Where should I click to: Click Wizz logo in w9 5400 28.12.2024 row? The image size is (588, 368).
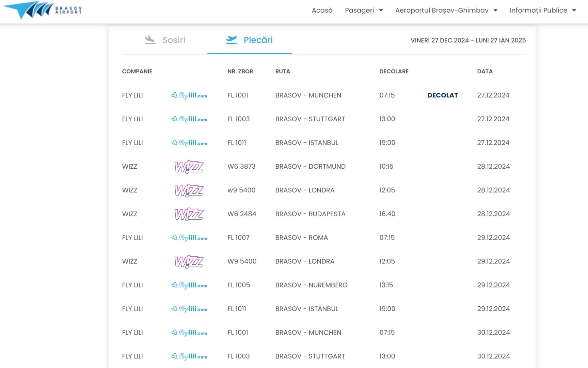[x=189, y=190]
